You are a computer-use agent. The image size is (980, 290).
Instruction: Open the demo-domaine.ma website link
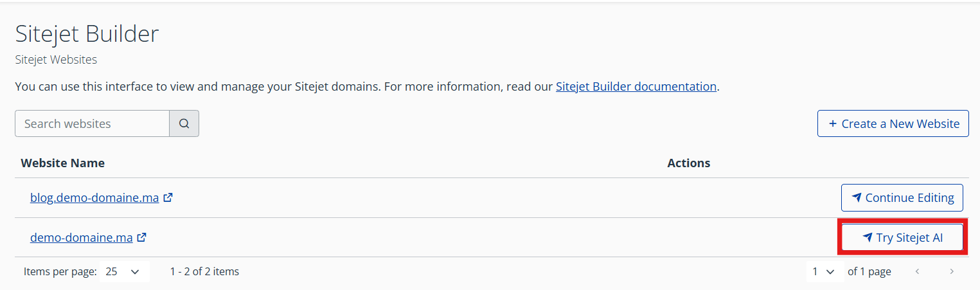click(82, 237)
